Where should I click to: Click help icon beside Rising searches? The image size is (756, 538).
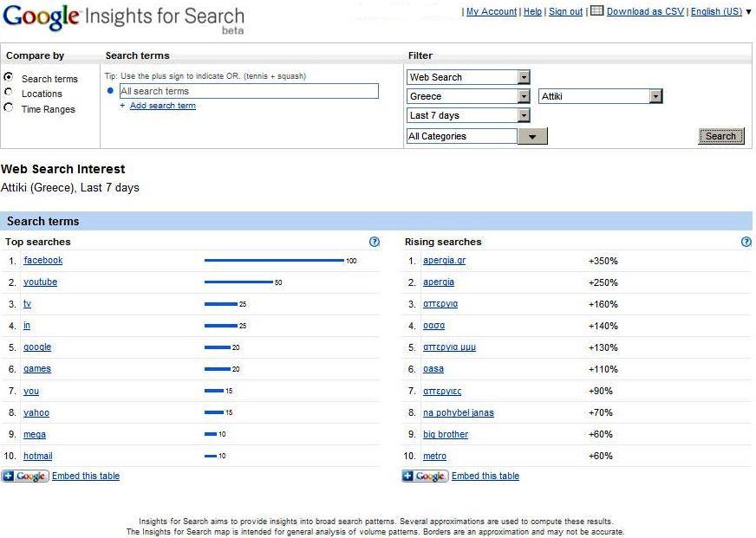point(746,243)
